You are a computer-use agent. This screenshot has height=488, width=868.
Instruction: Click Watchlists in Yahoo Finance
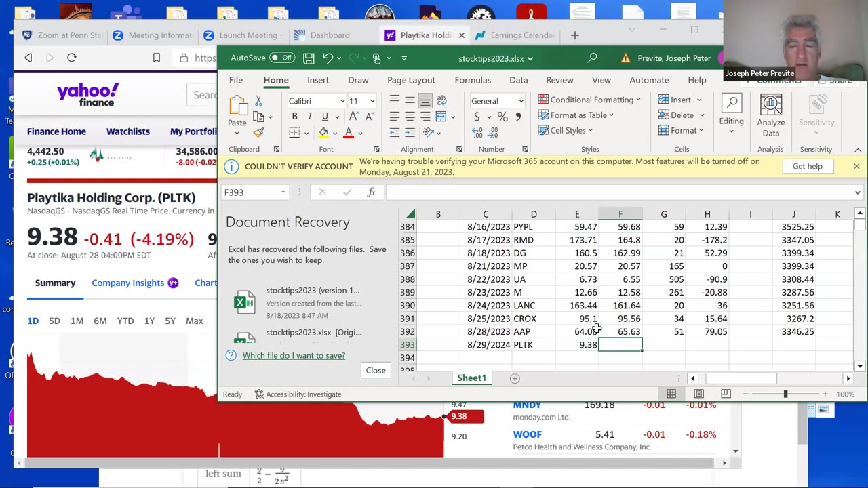[127, 131]
